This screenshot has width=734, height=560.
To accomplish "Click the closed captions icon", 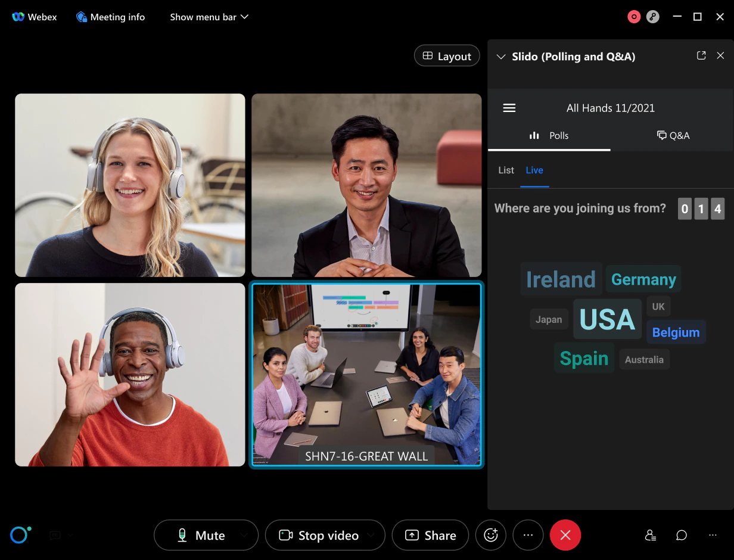I will click(54, 535).
